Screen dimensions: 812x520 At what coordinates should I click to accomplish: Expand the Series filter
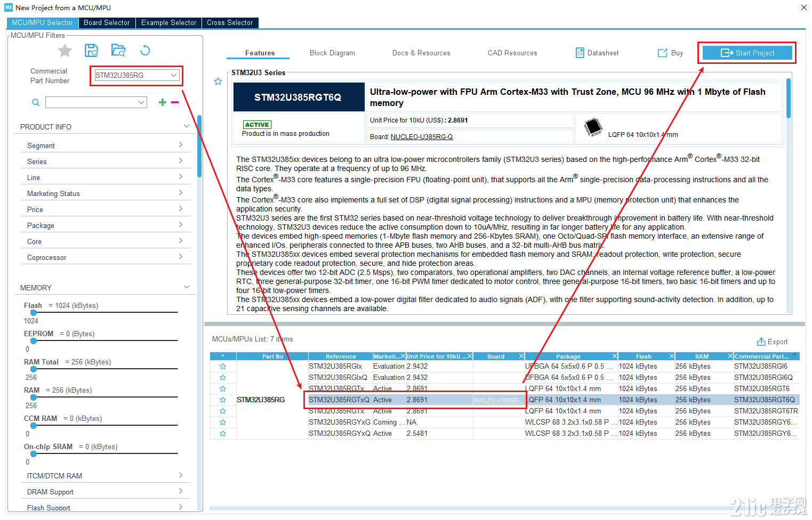point(180,161)
